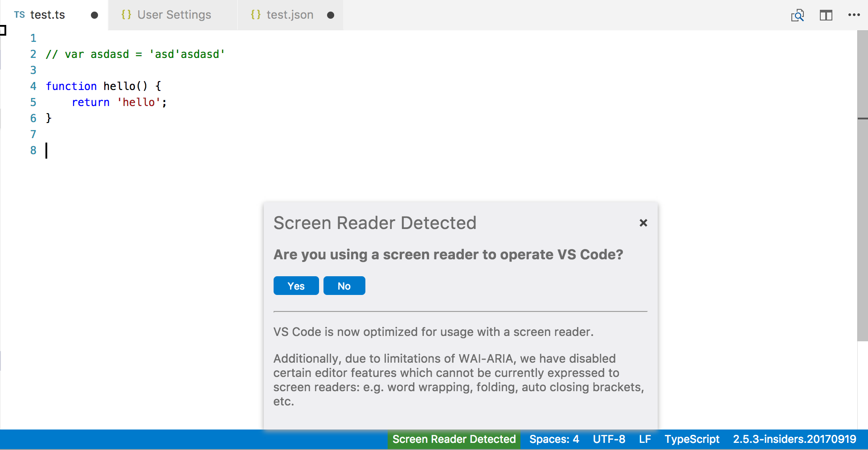Change the language mode via TypeScript

pos(692,439)
